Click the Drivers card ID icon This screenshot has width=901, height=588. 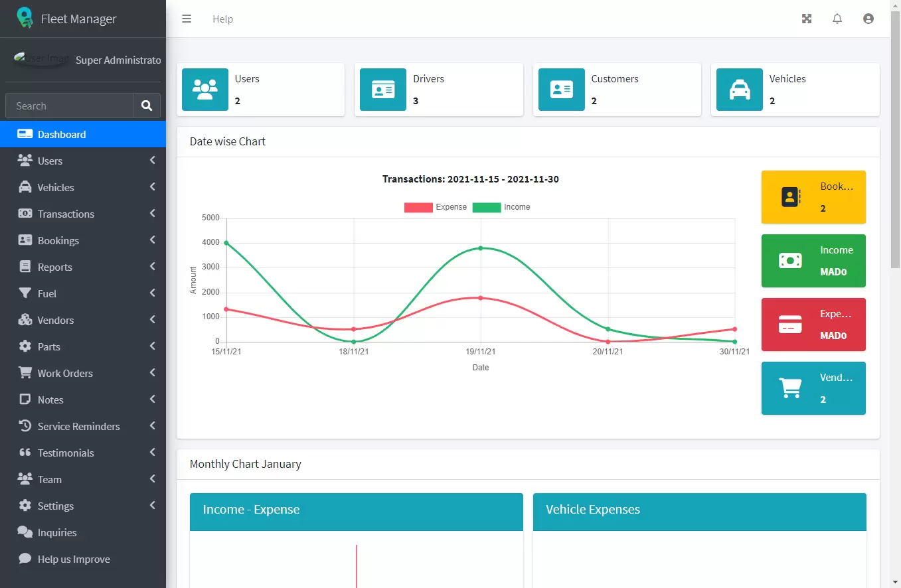coord(383,90)
